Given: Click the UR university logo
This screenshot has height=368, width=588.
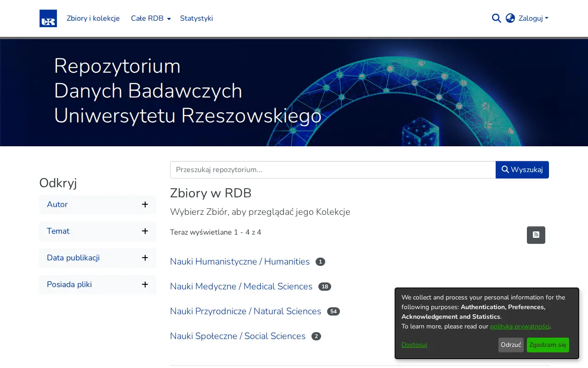Looking at the screenshot, I should 48,18.
